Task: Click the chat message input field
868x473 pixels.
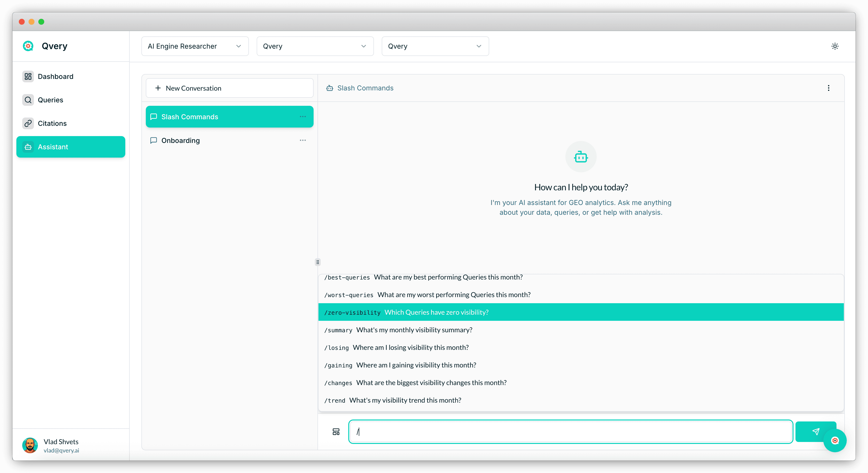Action: tap(570, 431)
